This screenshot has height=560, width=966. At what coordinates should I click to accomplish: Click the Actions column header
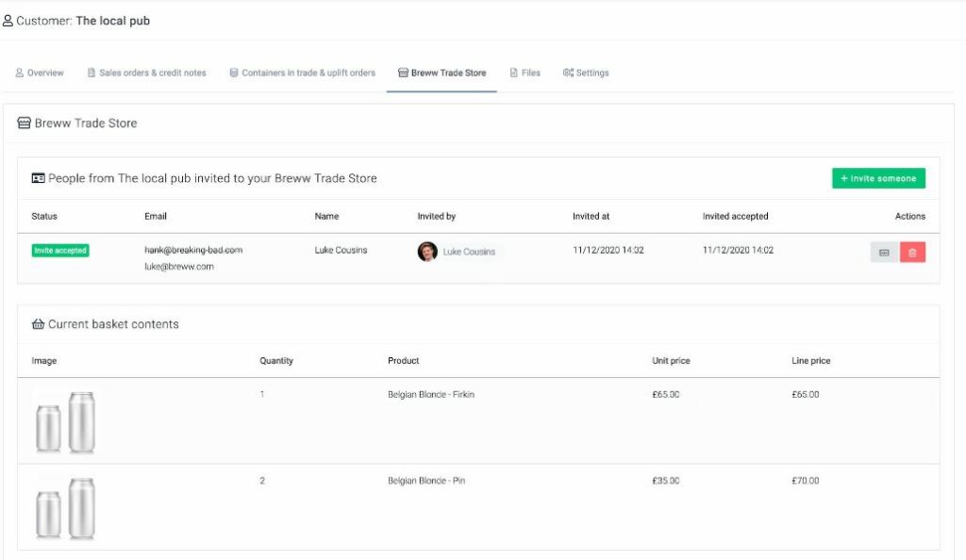[910, 216]
